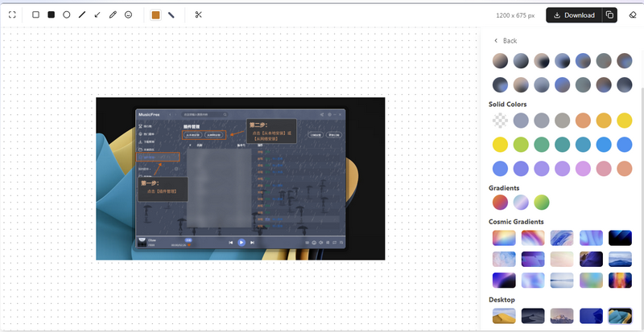Go back with the Back link
The height and width of the screenshot is (332, 644).
[506, 41]
